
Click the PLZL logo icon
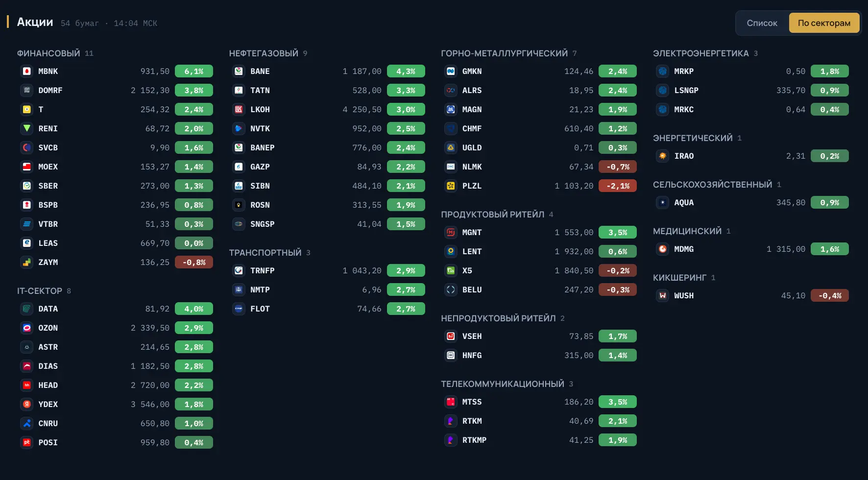pyautogui.click(x=451, y=186)
